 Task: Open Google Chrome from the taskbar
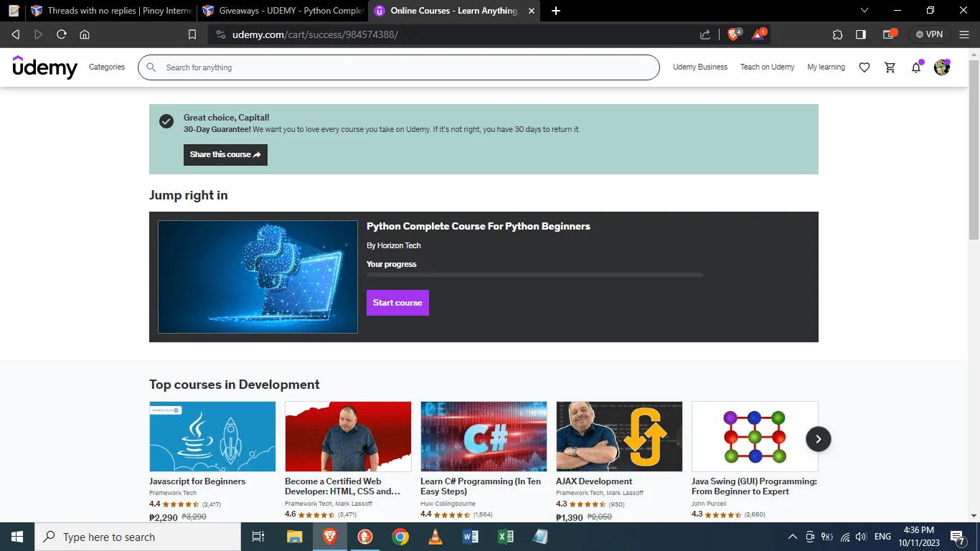pos(400,537)
